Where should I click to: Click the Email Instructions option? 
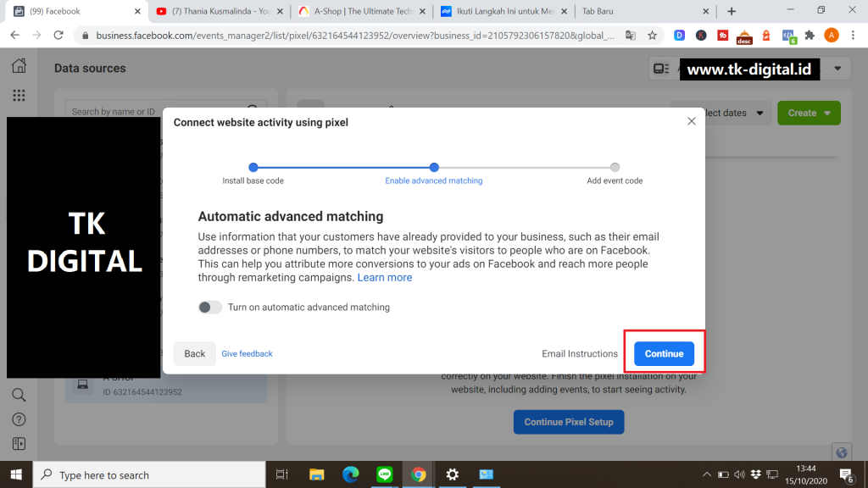[580, 354]
